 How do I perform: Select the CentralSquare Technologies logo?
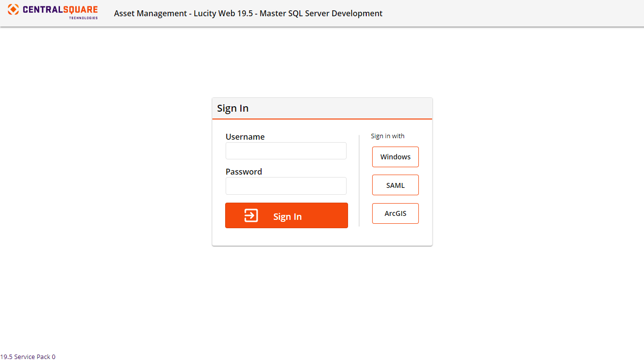click(x=52, y=10)
